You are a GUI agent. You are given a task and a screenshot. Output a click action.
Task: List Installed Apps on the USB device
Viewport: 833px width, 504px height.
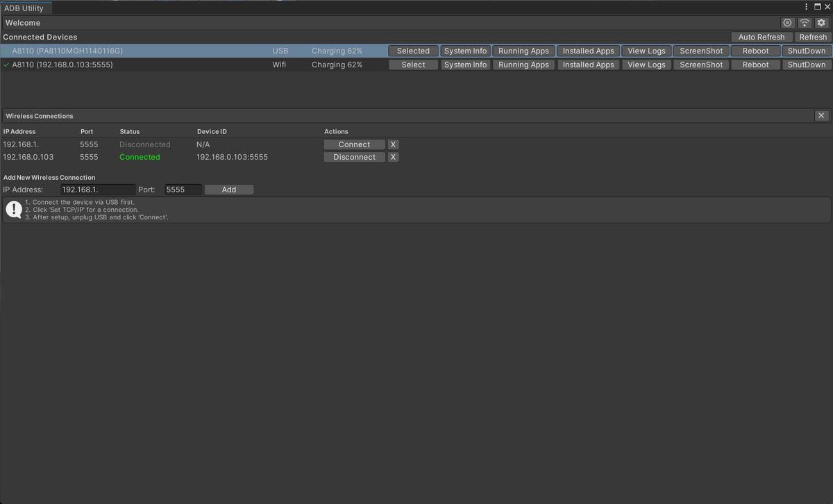point(588,51)
